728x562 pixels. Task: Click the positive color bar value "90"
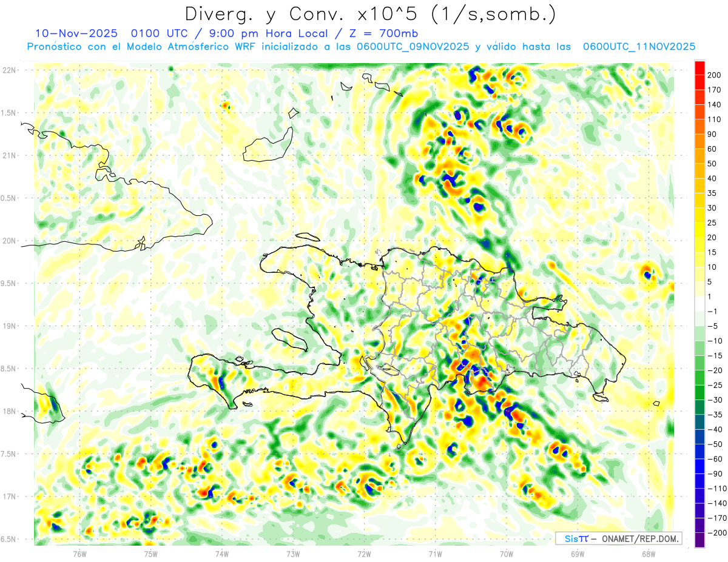pyautogui.click(x=712, y=134)
